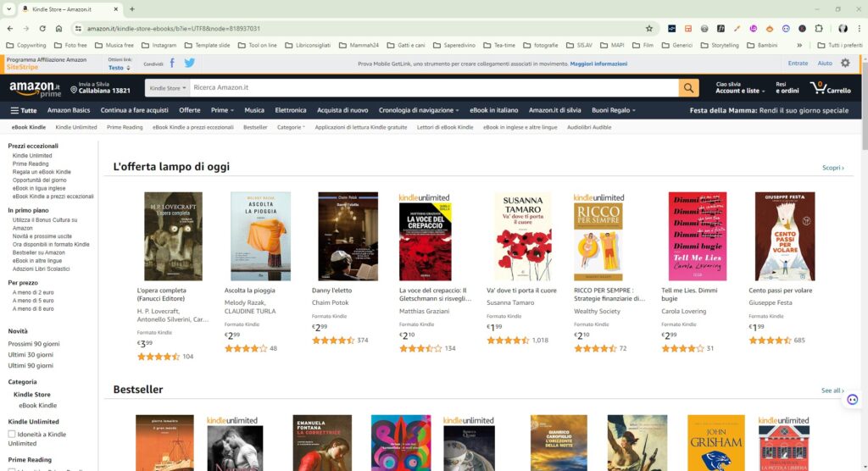This screenshot has height=471, width=868.
Task: Open Va' dove ti porta il cuore cover
Action: point(522,236)
